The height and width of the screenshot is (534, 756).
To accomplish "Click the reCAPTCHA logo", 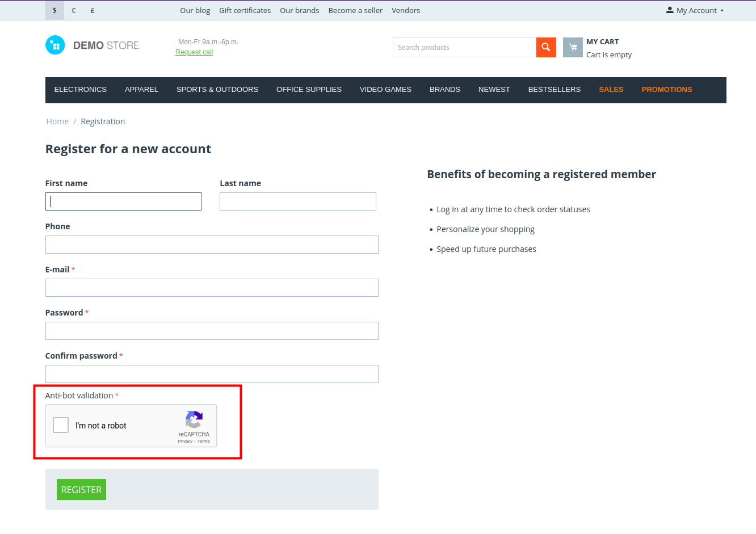I will point(194,419).
